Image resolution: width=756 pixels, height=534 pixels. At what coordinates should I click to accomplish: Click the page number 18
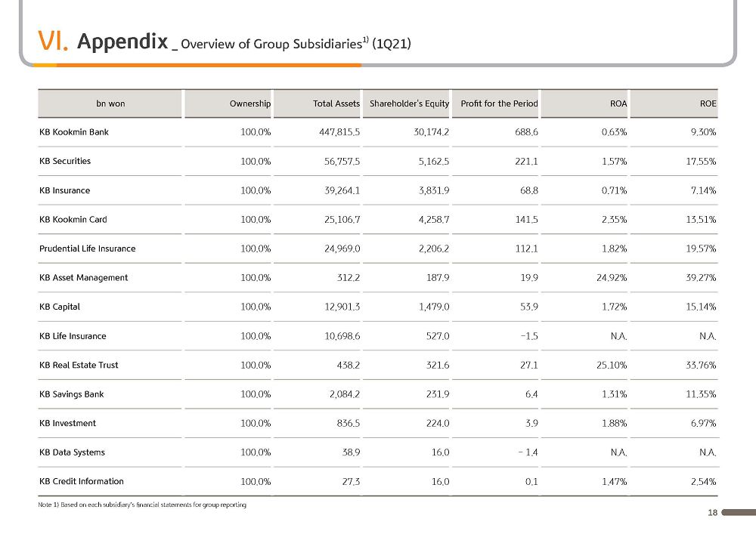712,512
